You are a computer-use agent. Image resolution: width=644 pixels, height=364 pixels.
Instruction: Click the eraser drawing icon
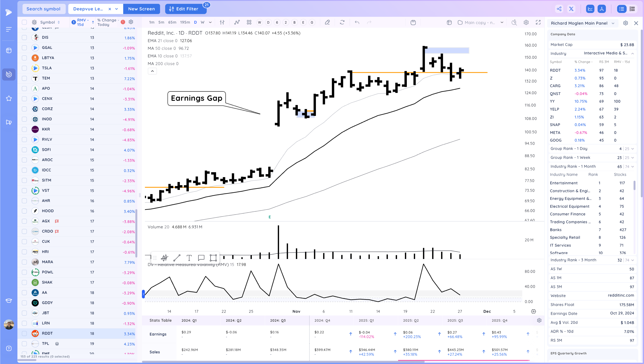click(327, 23)
